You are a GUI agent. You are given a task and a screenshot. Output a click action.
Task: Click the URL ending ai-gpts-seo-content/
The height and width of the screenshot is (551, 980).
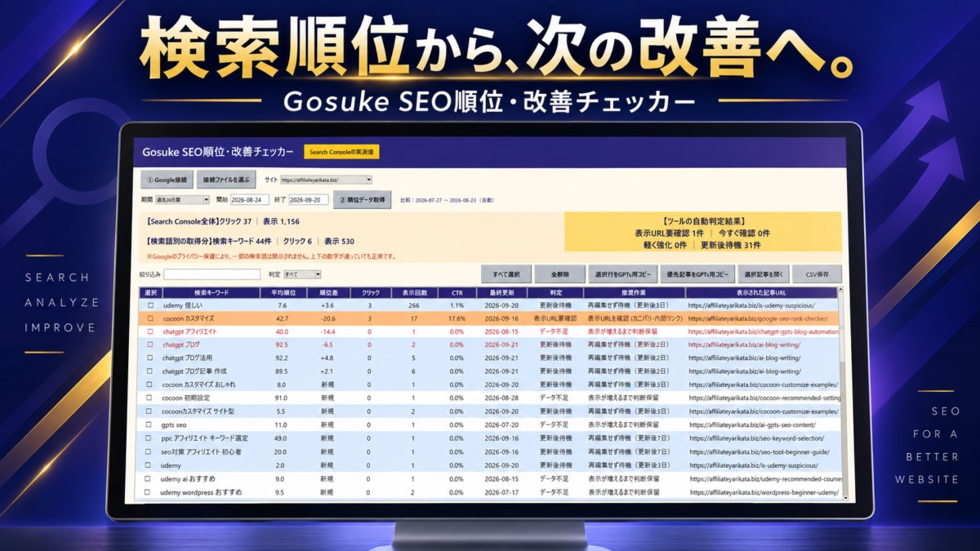(x=752, y=424)
